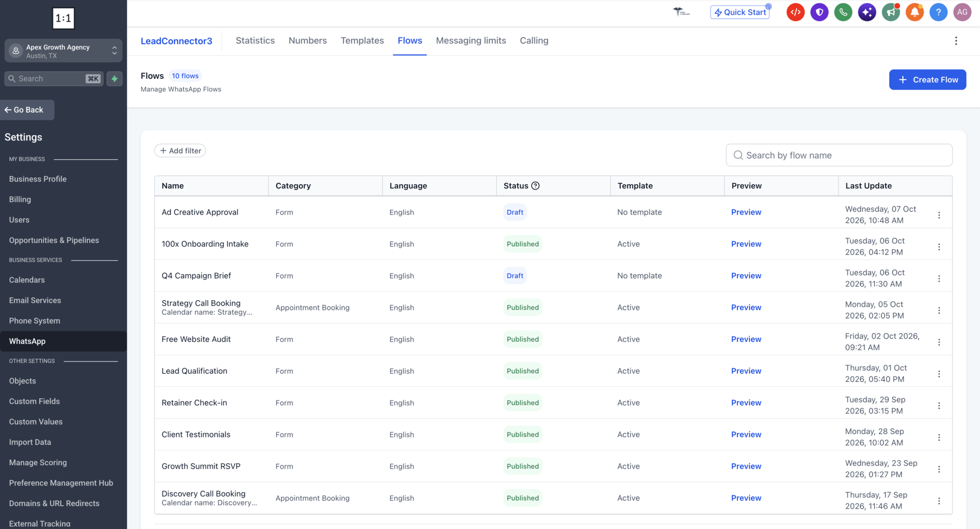Switch to the Numbers tab
The height and width of the screenshot is (529, 980).
click(x=308, y=40)
